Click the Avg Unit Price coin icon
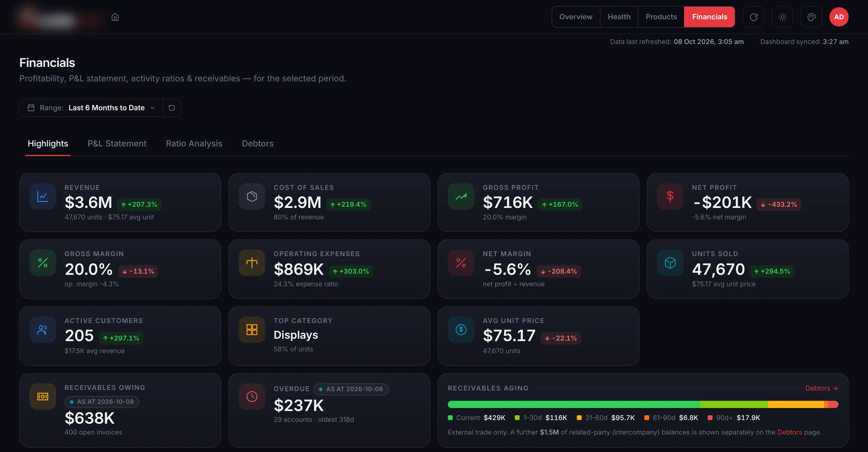The width and height of the screenshot is (868, 452). click(x=461, y=330)
